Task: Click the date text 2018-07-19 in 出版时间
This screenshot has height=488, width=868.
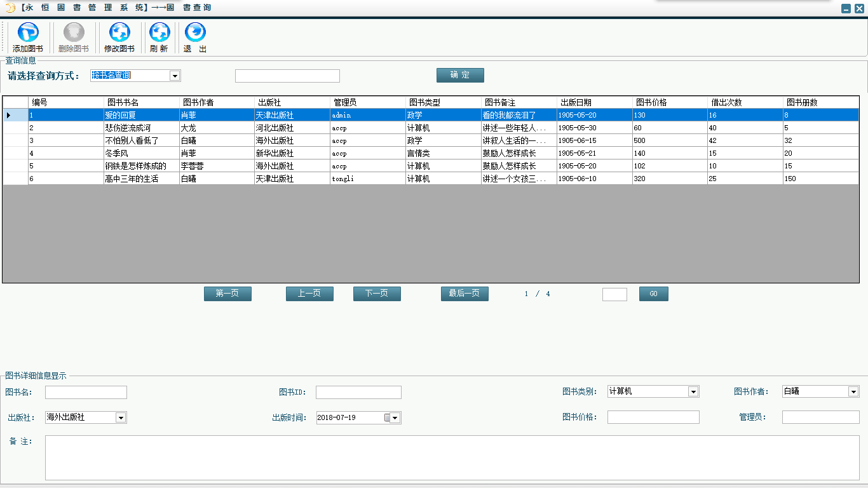Action: [337, 418]
